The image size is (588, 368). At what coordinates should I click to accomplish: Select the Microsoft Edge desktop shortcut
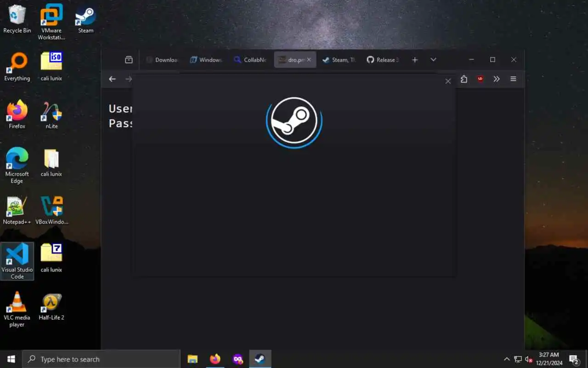pos(17,166)
